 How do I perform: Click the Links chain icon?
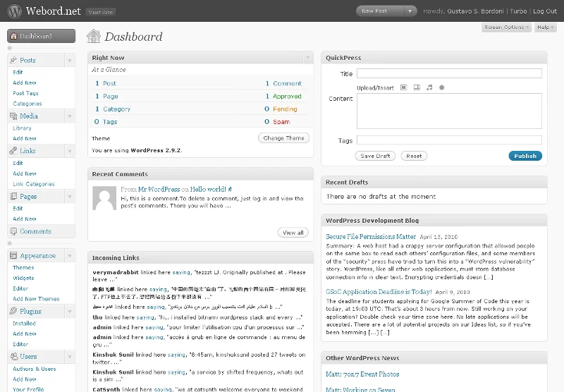point(13,151)
